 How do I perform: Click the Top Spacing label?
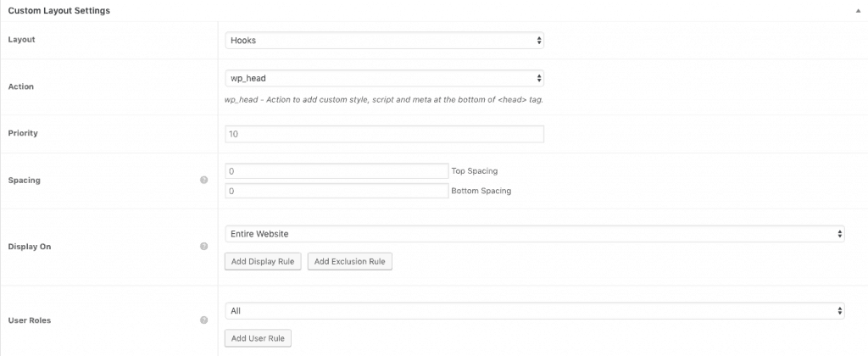[x=475, y=171]
